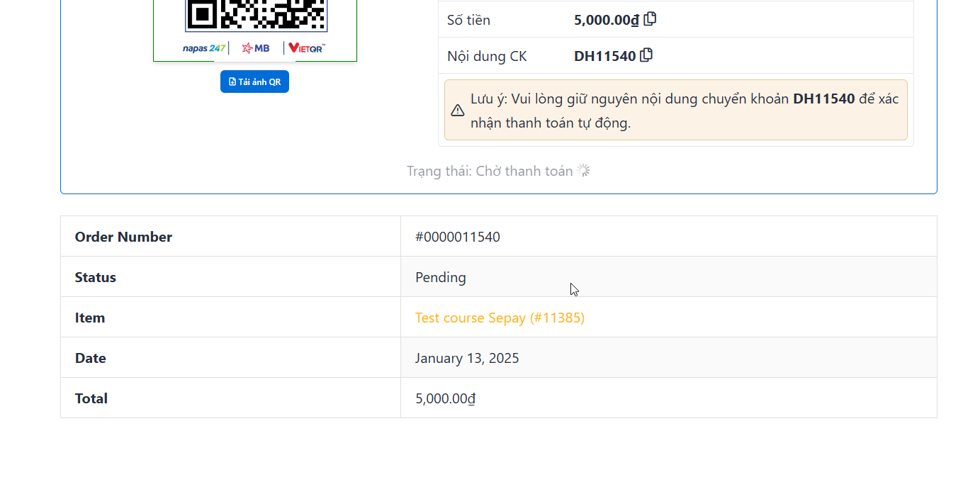Viewport: 980px width, 482px height.
Task: Click the warning triangle icon in notice
Action: pyautogui.click(x=458, y=110)
